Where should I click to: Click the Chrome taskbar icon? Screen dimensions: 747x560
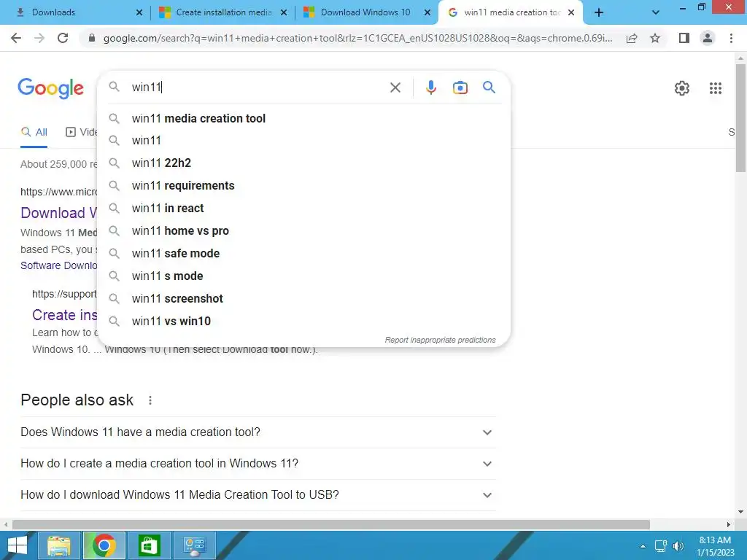pyautogui.click(x=104, y=545)
